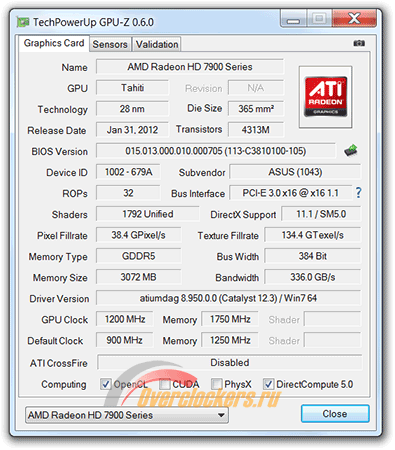Click the 'Computing' label
395x450 pixels.
click(64, 384)
